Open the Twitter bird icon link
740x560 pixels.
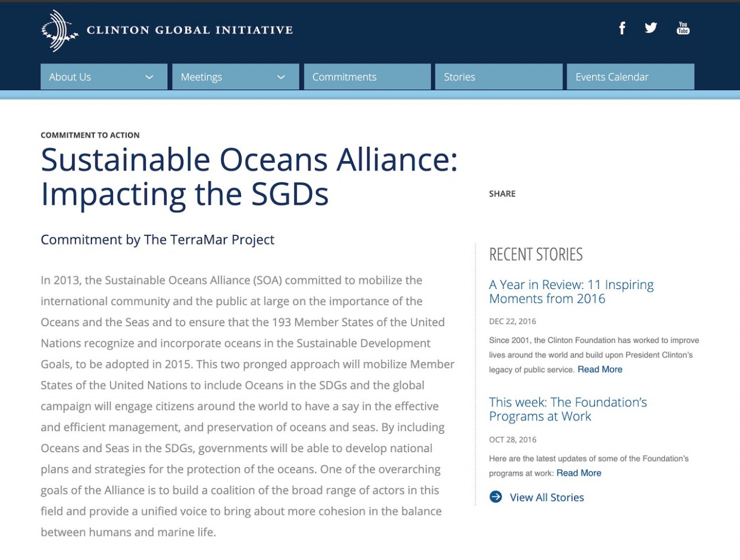tap(651, 28)
